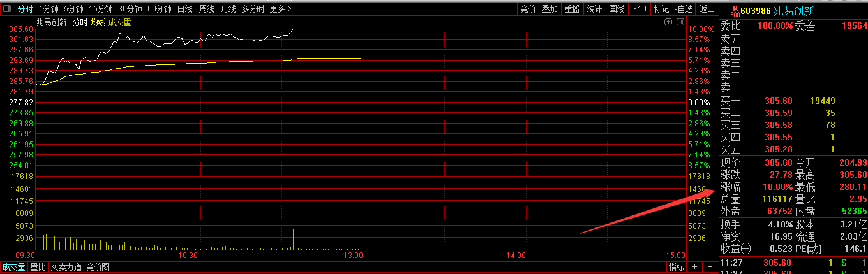868x274 pixels.
Task: Zoom out with the minus button
Action: 710,267
